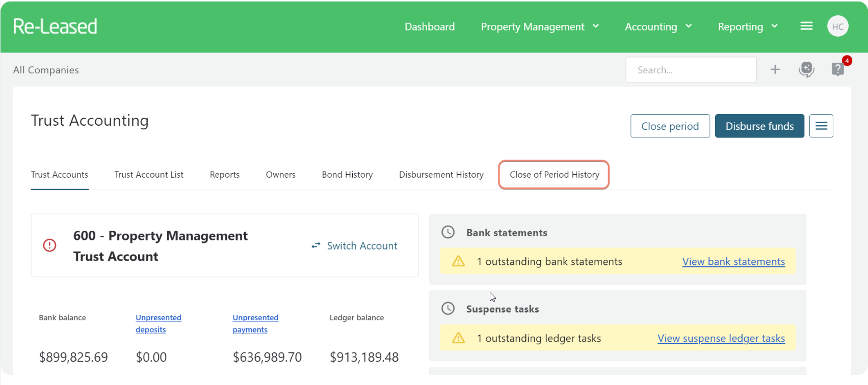The height and width of the screenshot is (385, 868).
Task: Open the Trust Accounting hamburger options button
Action: coord(822,126)
